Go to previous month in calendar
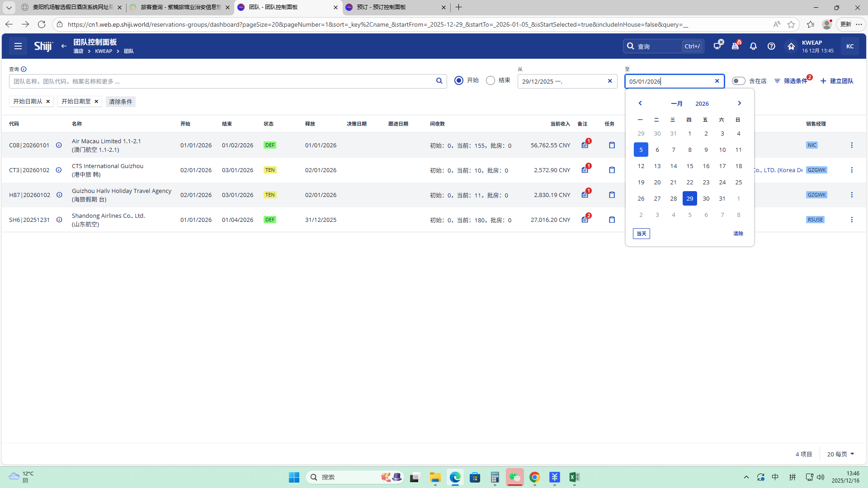Viewport: 868px width, 488px height. (x=640, y=103)
